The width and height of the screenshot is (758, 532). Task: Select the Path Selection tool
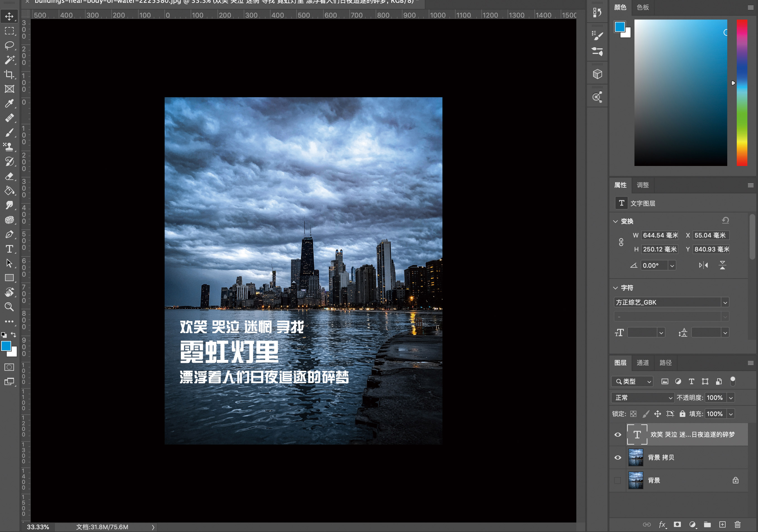9,263
